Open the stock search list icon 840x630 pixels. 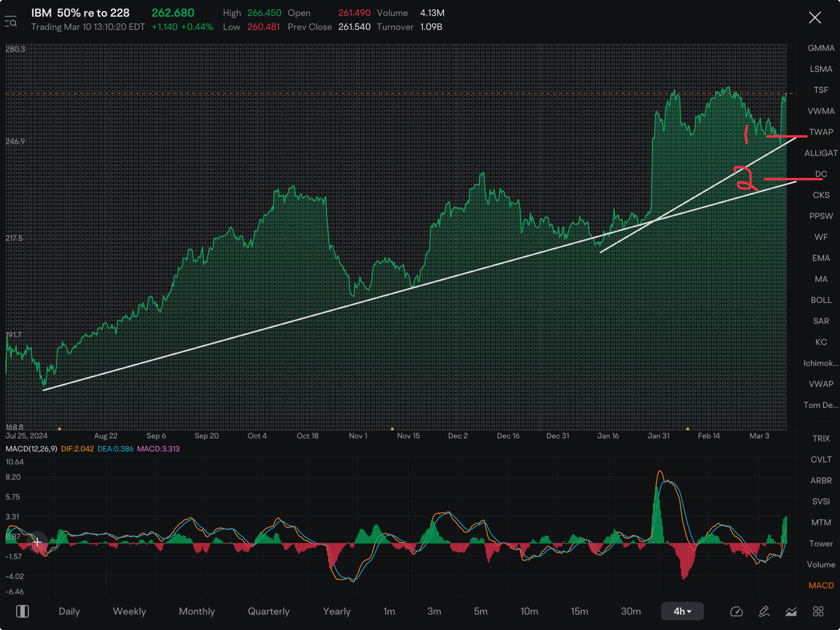coord(10,21)
